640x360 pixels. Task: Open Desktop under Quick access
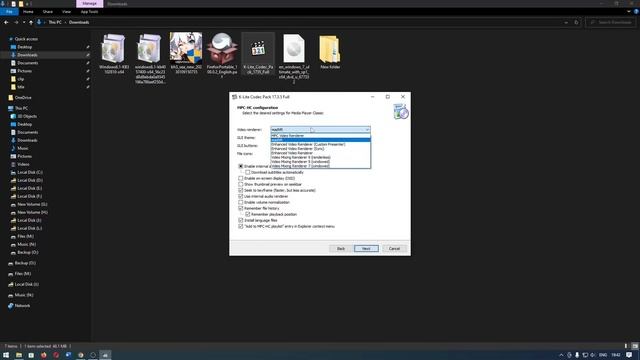[24, 47]
